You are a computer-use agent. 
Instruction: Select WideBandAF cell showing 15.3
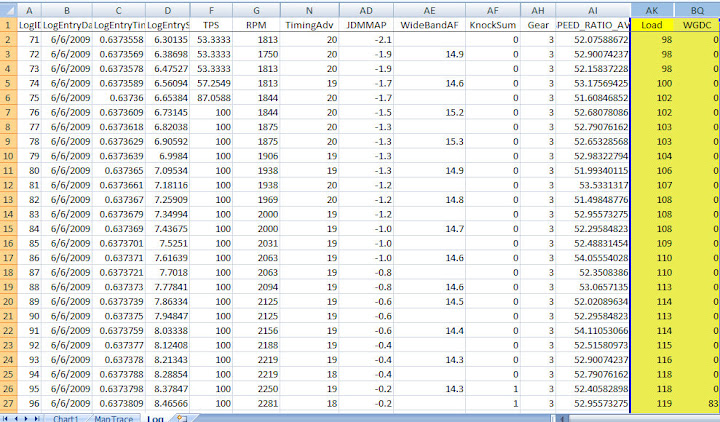[x=429, y=141]
